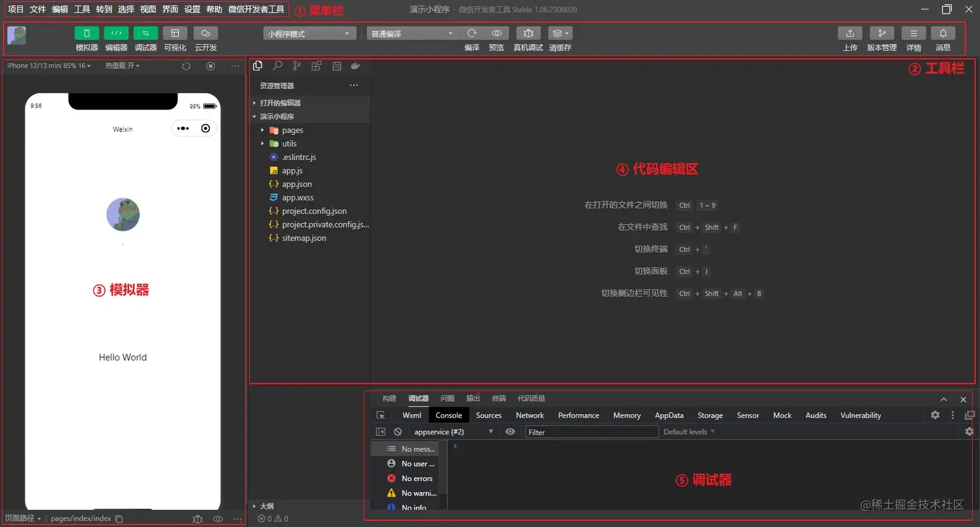This screenshot has width=980, height=527.
Task: Toggle the console sidebar panel icon
Action: (x=380, y=432)
